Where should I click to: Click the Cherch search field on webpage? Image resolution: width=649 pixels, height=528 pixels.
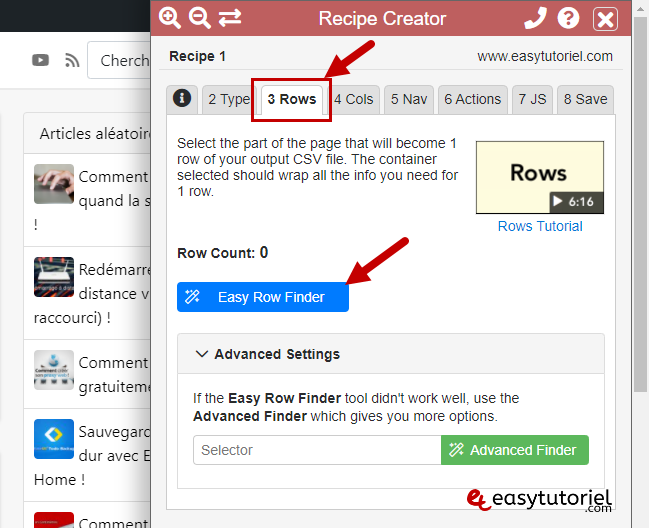pyautogui.click(x=119, y=60)
